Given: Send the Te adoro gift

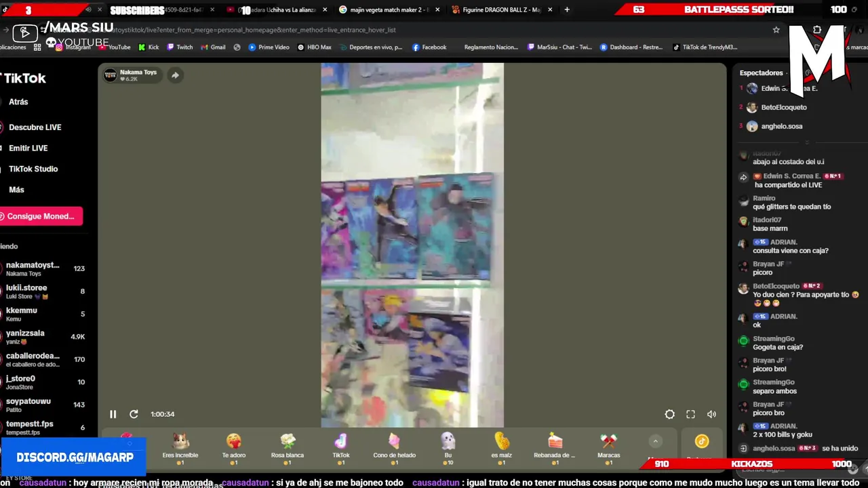Looking at the screenshot, I should pyautogui.click(x=234, y=448).
